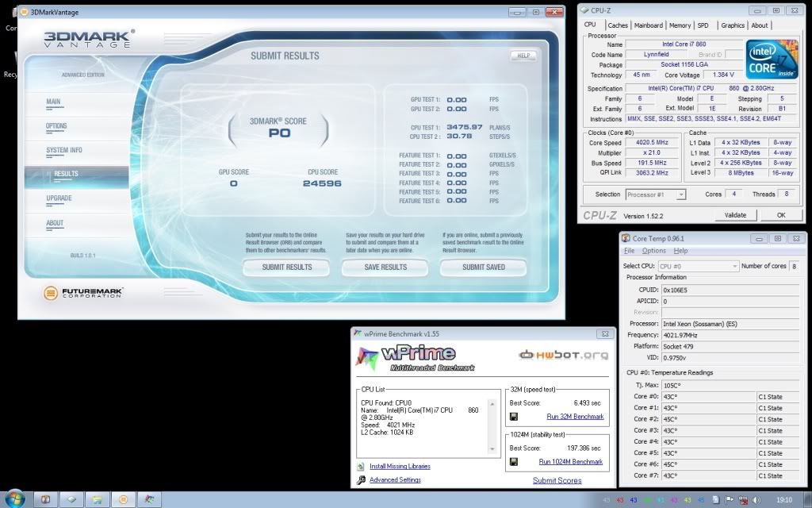
Task: Click the Validate button in CPU-Z
Action: [x=735, y=215]
